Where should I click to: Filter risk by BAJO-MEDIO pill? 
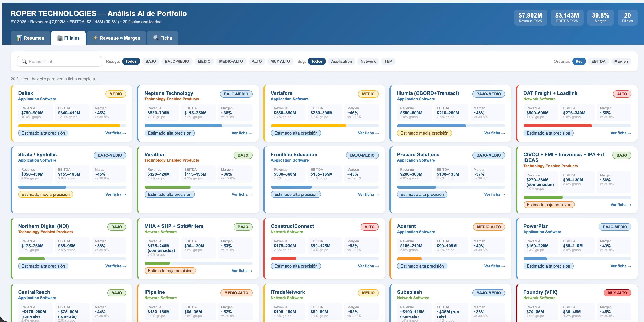177,62
